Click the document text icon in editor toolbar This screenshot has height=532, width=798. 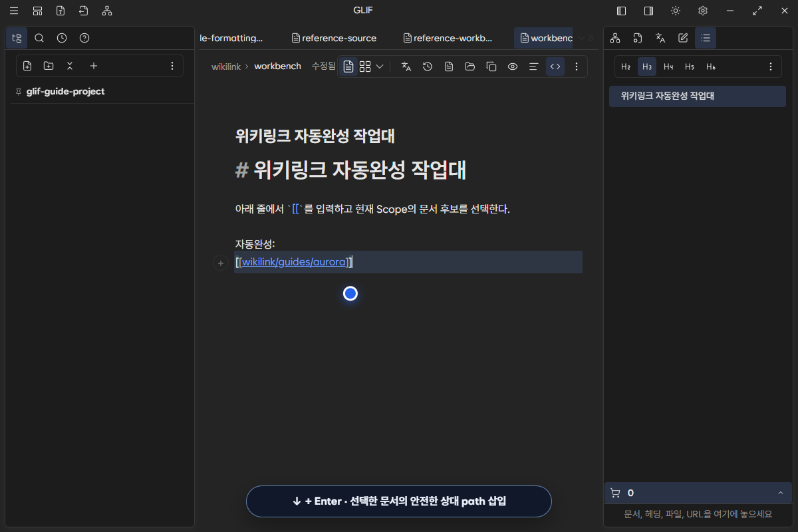pyautogui.click(x=449, y=66)
